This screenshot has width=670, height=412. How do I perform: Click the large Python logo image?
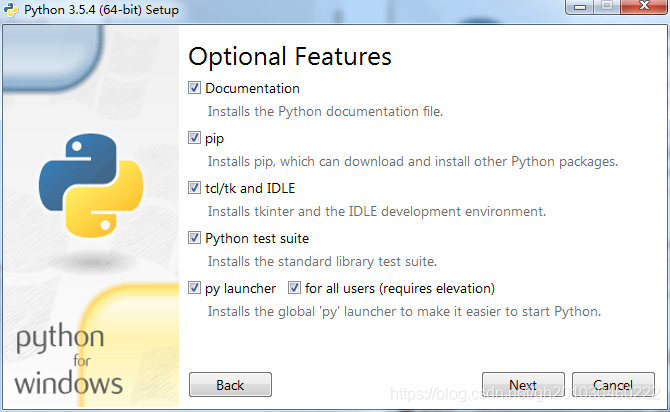click(91, 185)
